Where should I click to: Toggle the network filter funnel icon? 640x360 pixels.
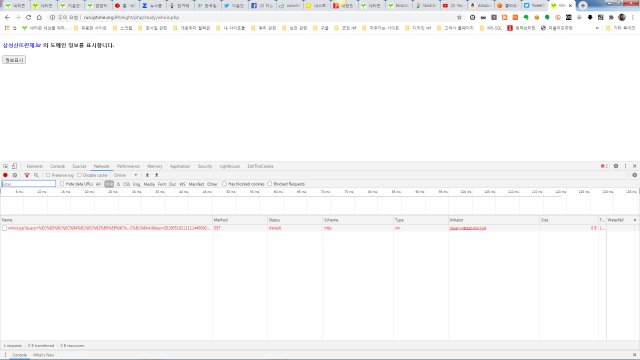point(27,175)
